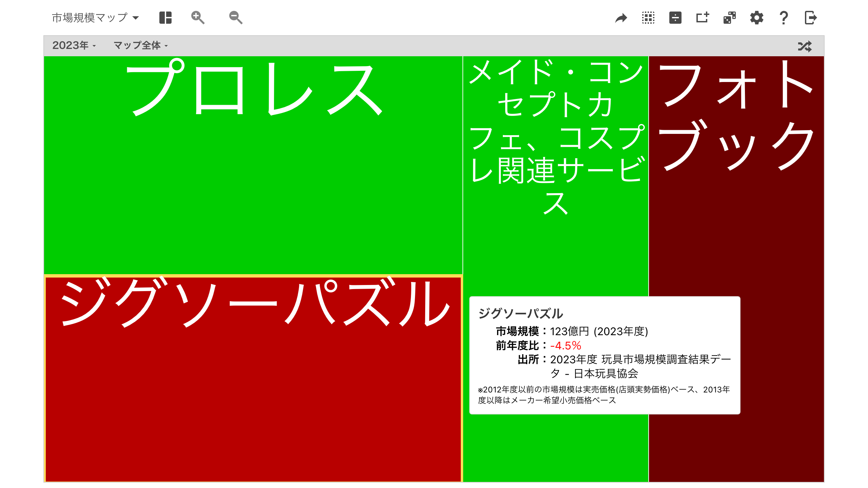The height and width of the screenshot is (488, 868).
Task: Click the shuffle icon in the gray bar
Action: pos(805,46)
